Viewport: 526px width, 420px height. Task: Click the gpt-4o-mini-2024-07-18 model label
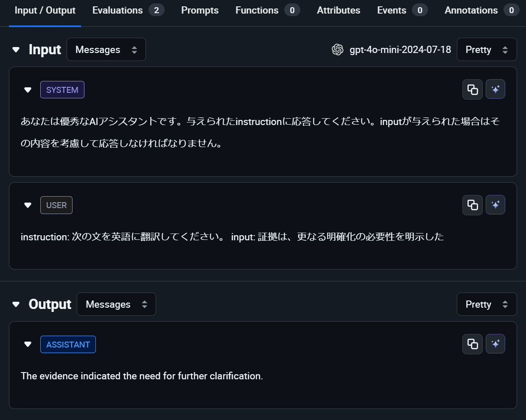click(x=400, y=50)
